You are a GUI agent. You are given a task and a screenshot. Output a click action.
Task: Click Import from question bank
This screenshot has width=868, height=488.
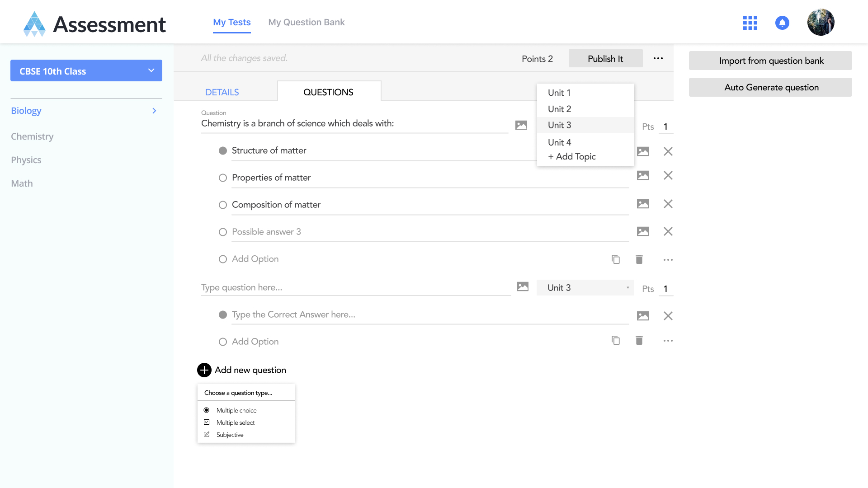tap(771, 61)
